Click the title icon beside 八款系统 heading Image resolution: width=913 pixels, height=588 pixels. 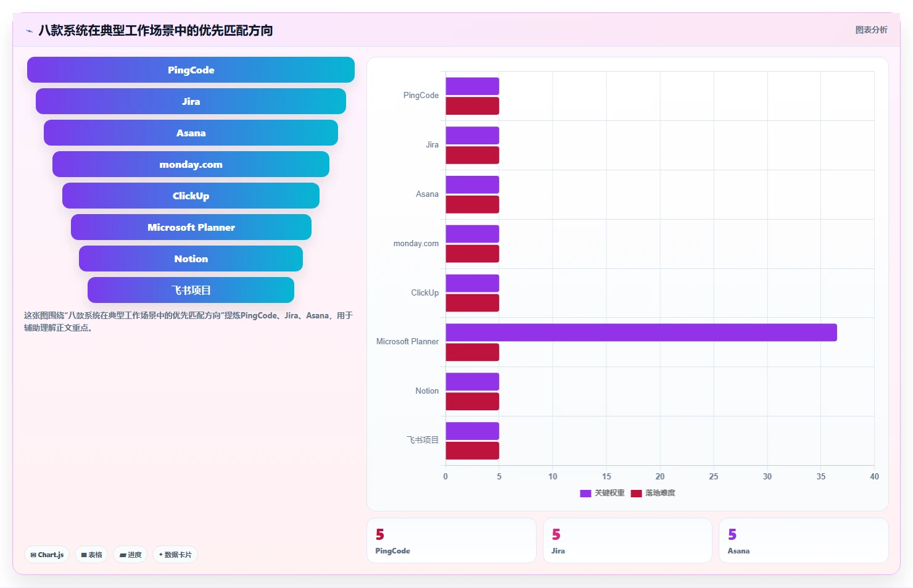pyautogui.click(x=29, y=31)
